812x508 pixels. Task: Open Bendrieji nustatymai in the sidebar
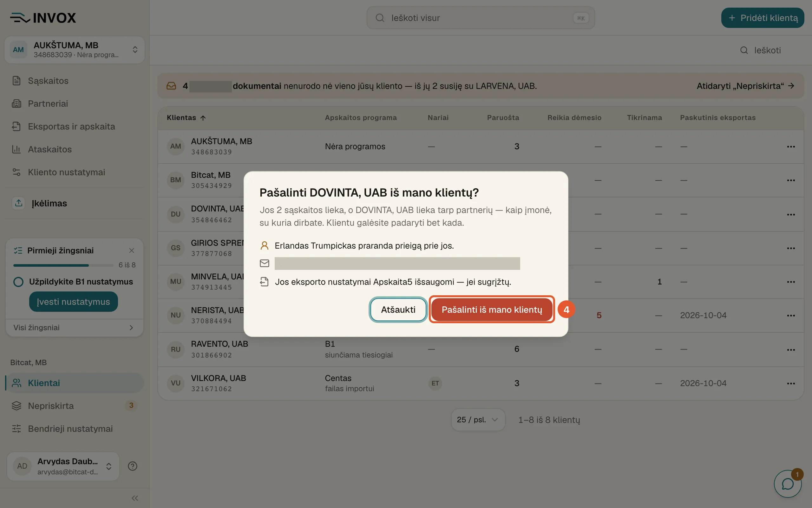(75, 429)
